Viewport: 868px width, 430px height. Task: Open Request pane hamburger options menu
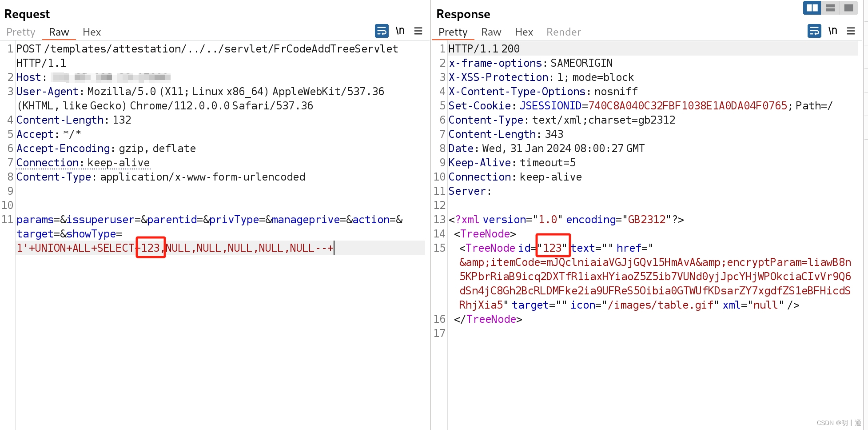pos(418,31)
